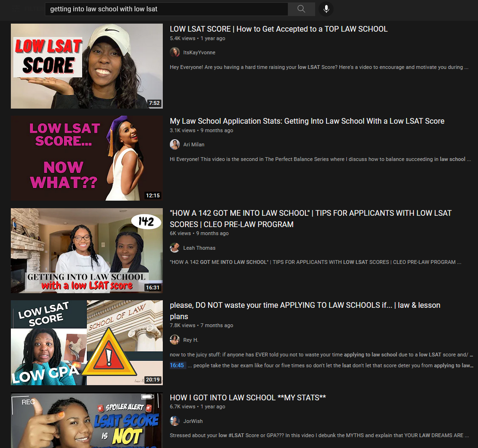Go to Ari Milan channel name
Image resolution: width=478 pixels, height=448 pixels.
tap(193, 144)
